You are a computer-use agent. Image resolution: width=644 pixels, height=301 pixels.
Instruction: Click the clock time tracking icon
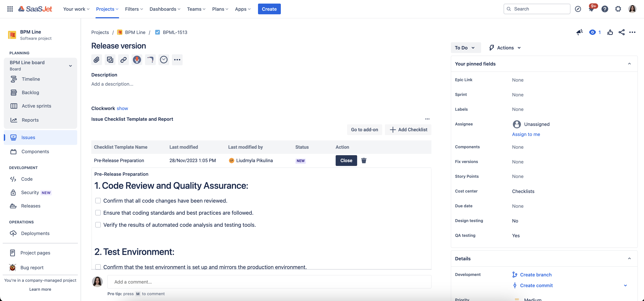[164, 60]
